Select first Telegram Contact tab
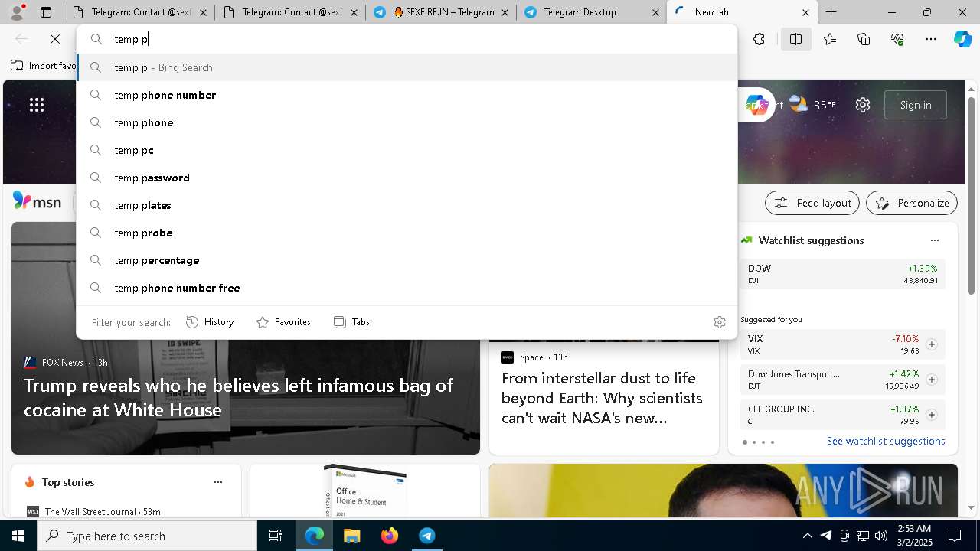Screen dimensions: 980x551 [x=139, y=12]
